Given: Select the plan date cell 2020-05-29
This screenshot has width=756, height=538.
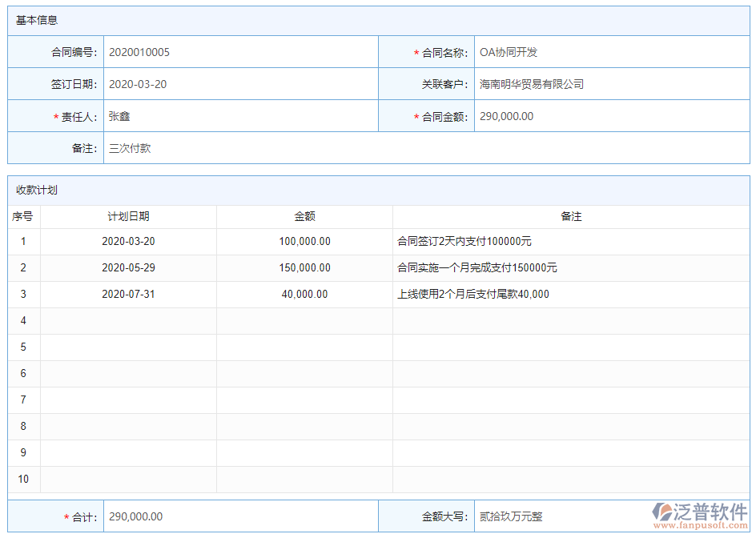Looking at the screenshot, I should (x=128, y=267).
